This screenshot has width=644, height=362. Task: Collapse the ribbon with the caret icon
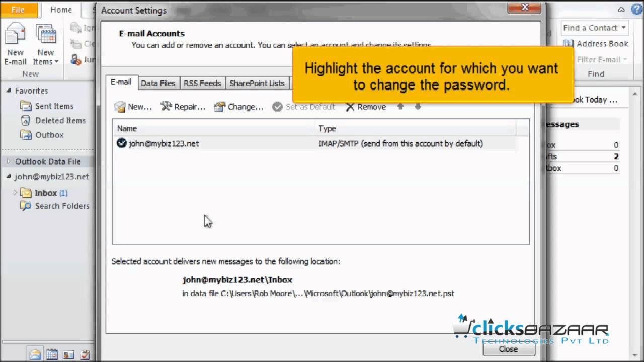(622, 10)
